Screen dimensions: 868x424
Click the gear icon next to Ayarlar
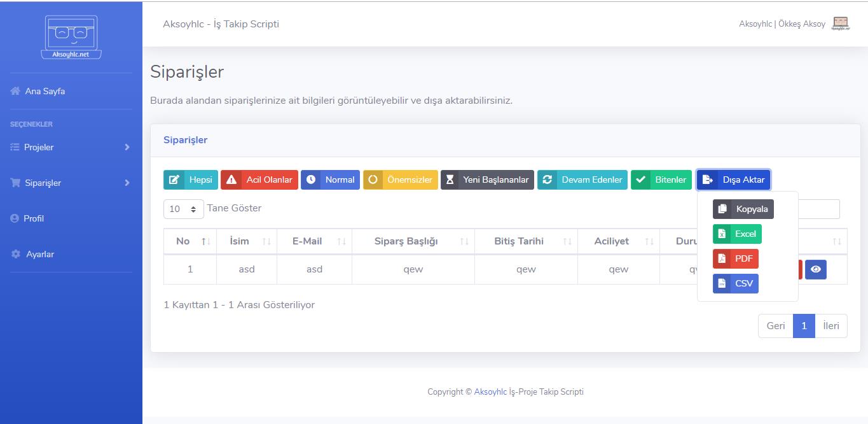click(x=16, y=254)
